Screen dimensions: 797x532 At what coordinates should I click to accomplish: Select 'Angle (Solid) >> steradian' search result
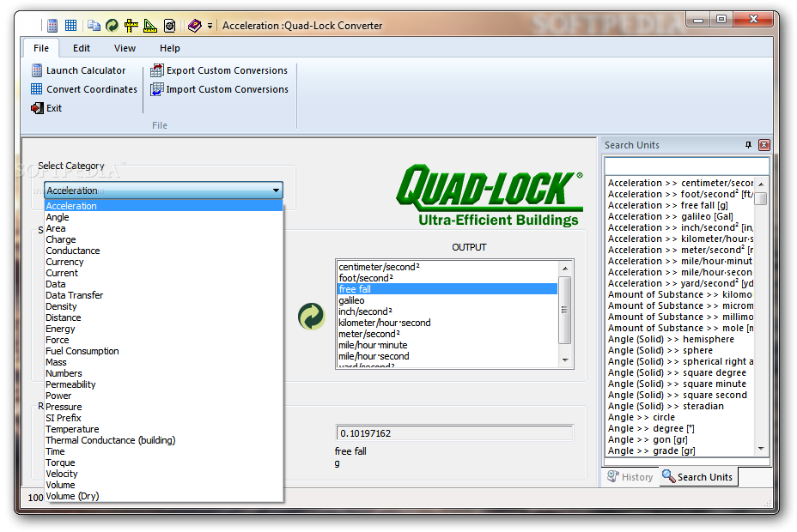coord(680,407)
